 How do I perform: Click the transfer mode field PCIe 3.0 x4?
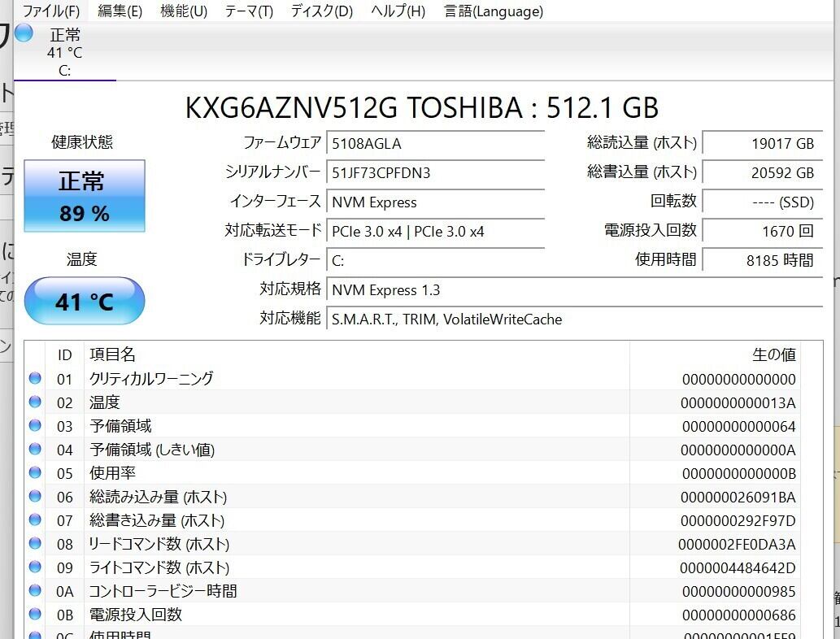click(435, 232)
